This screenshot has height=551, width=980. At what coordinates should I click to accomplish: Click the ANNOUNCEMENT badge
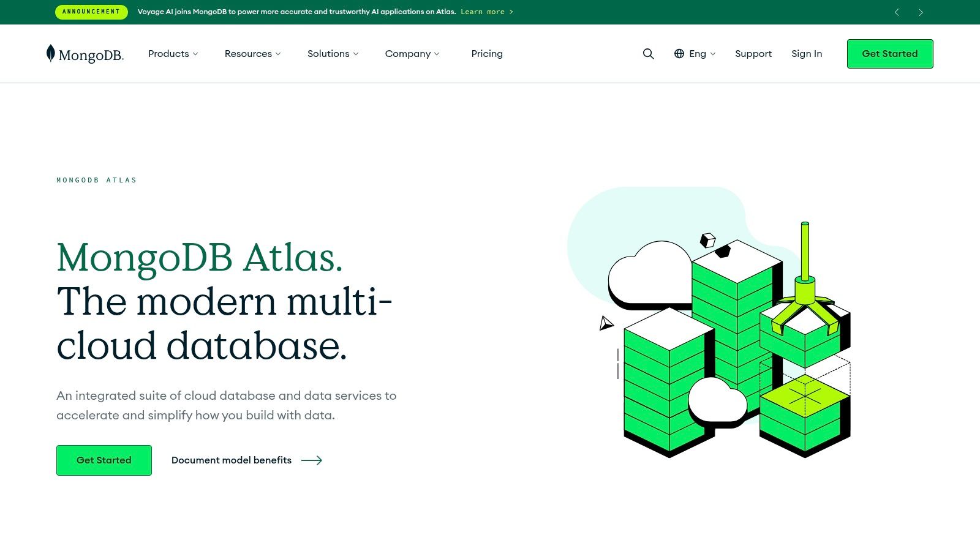(x=91, y=12)
